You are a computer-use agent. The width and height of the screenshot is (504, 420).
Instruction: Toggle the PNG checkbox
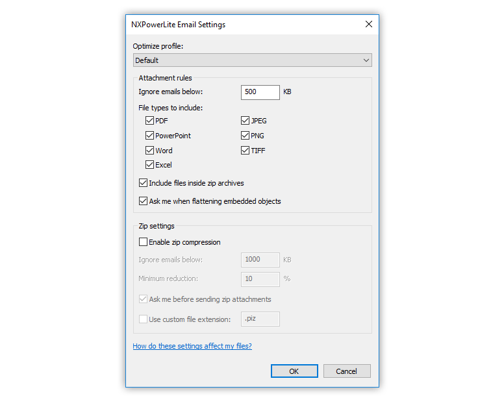pos(245,136)
